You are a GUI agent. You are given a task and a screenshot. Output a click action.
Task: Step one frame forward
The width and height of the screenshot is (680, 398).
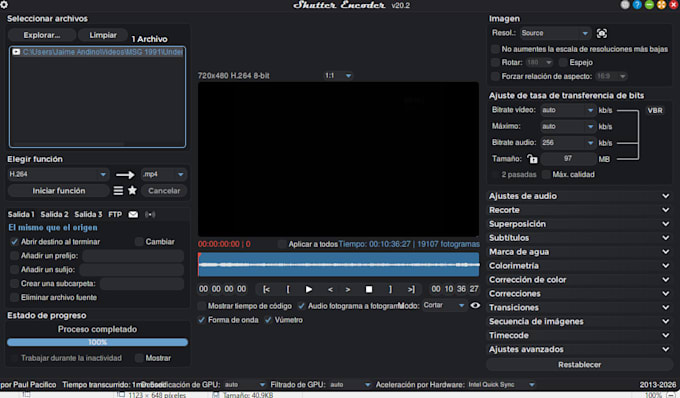tap(348, 289)
